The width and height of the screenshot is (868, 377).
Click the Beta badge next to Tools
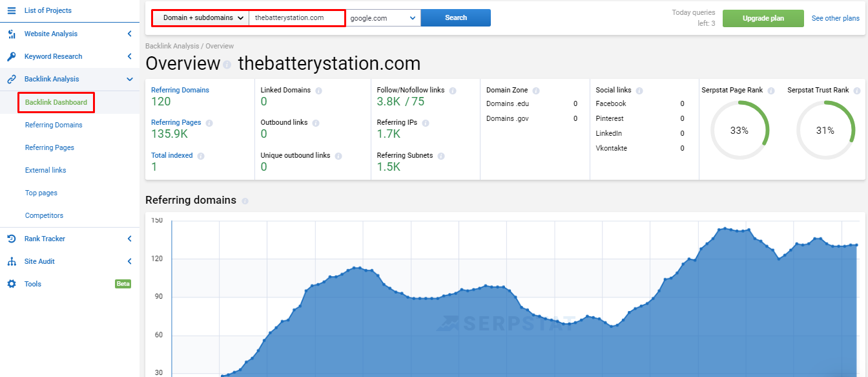123,284
